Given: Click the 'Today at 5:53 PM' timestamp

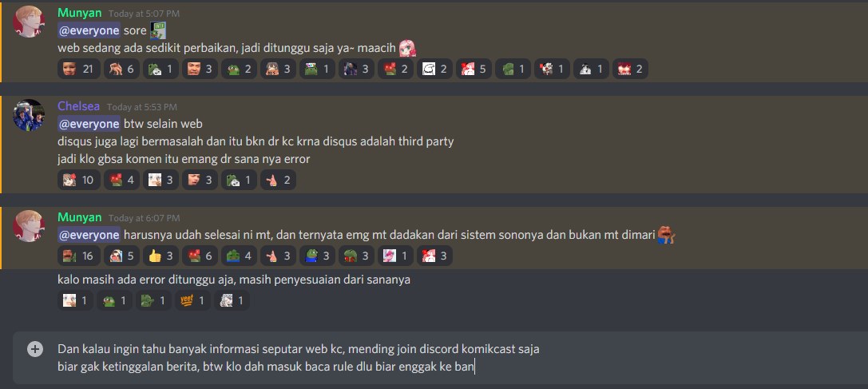Looking at the screenshot, I should (x=141, y=107).
